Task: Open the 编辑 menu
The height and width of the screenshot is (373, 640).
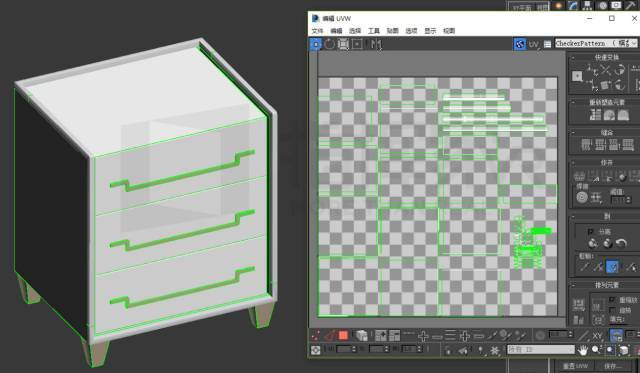Action: [x=336, y=31]
